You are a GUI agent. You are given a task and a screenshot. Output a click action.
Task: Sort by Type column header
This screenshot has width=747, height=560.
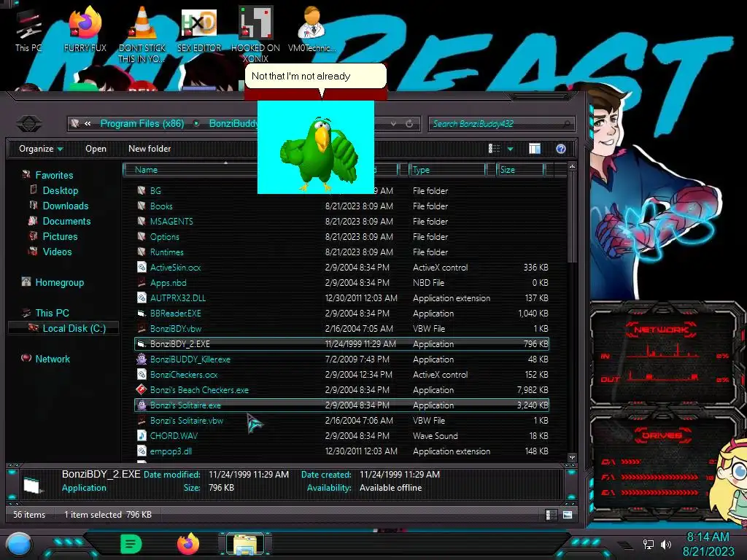(x=447, y=169)
